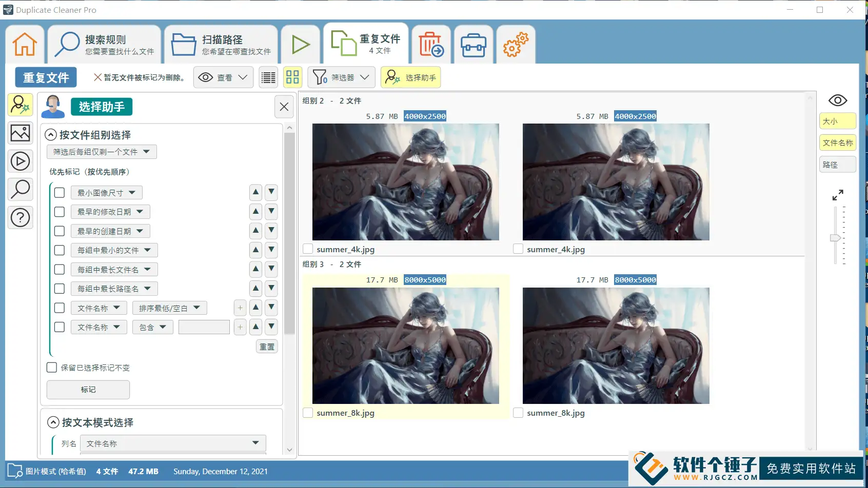The width and height of the screenshot is (868, 488).
Task: Click the green 选择助手 panel title
Action: [102, 107]
